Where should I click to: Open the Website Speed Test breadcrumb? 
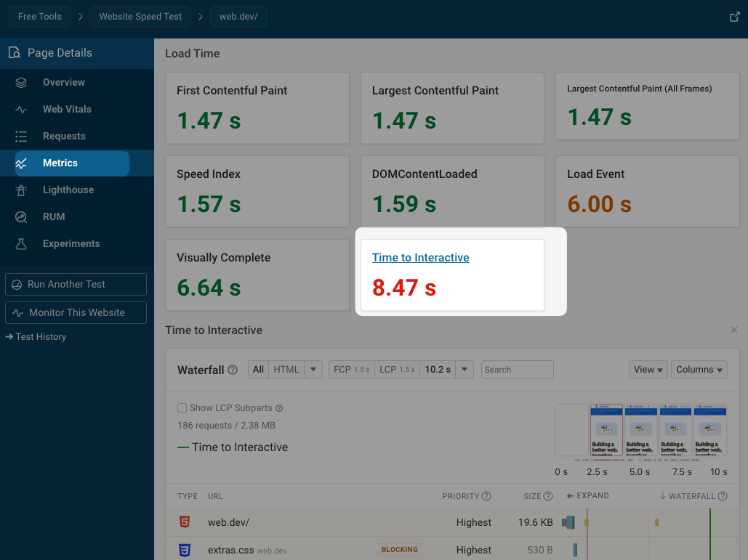click(140, 16)
